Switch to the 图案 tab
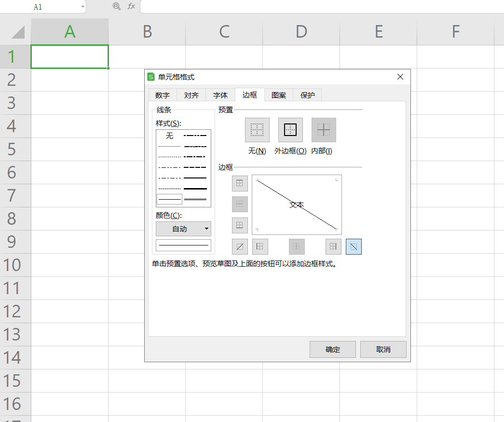 tap(279, 95)
